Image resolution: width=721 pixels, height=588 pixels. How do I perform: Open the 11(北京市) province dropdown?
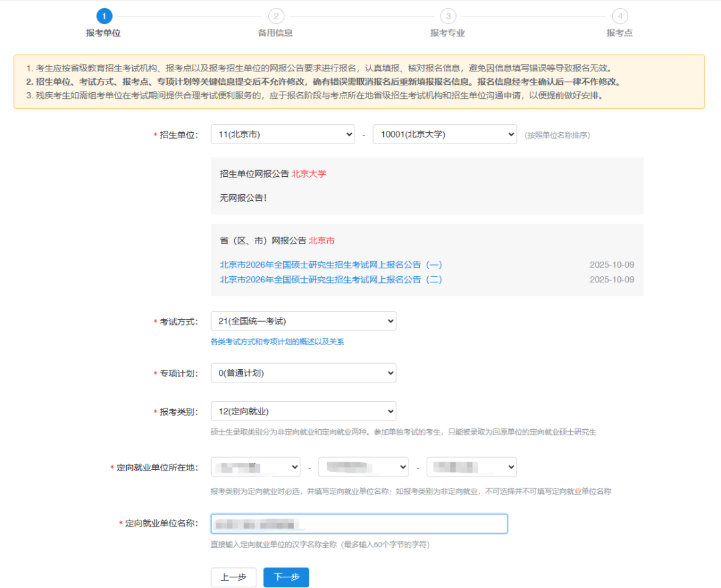pyautogui.click(x=282, y=134)
